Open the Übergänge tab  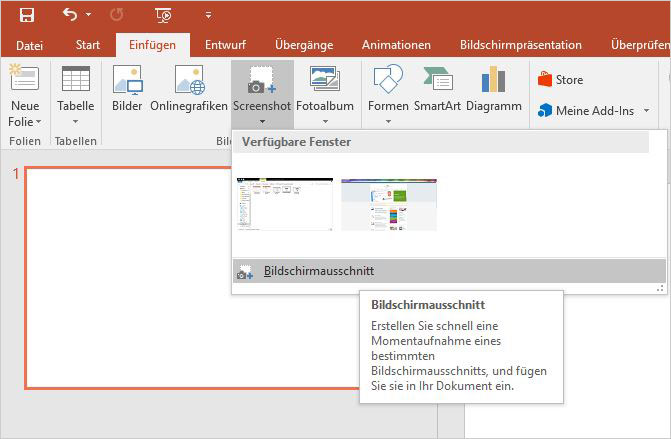(304, 45)
